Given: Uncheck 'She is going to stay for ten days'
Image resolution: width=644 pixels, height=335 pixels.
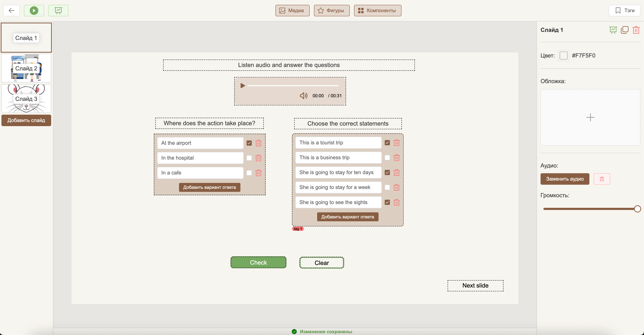Looking at the screenshot, I should [x=387, y=172].
